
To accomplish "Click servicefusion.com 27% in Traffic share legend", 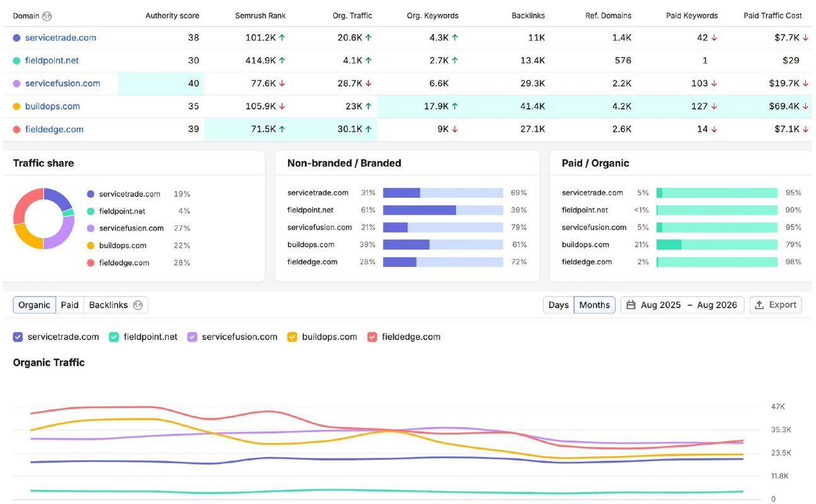I will (139, 228).
